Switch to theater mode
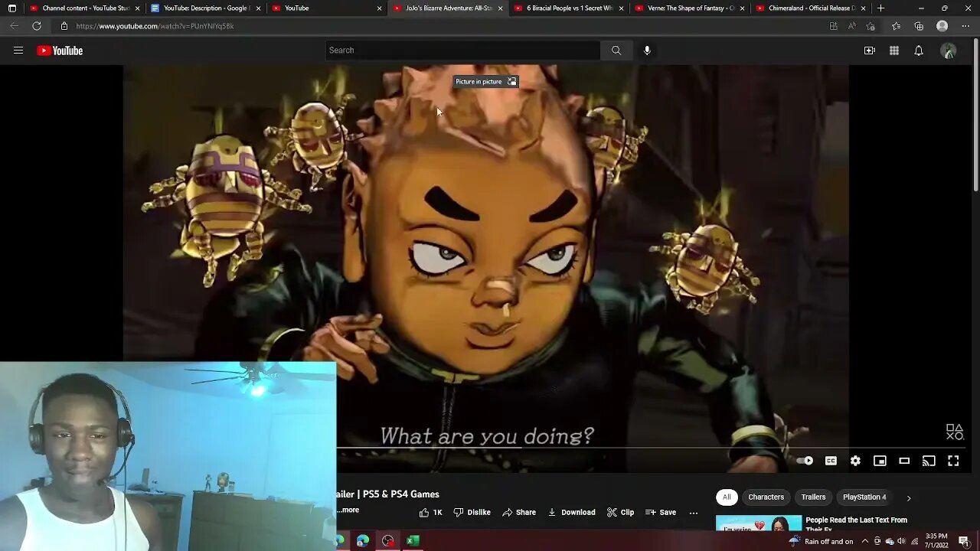Image resolution: width=980 pixels, height=551 pixels. 904,461
